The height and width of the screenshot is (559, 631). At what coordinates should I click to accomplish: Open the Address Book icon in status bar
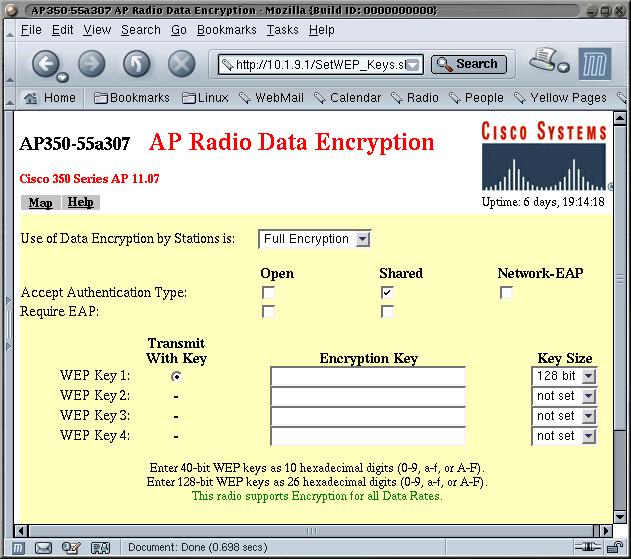(x=100, y=548)
